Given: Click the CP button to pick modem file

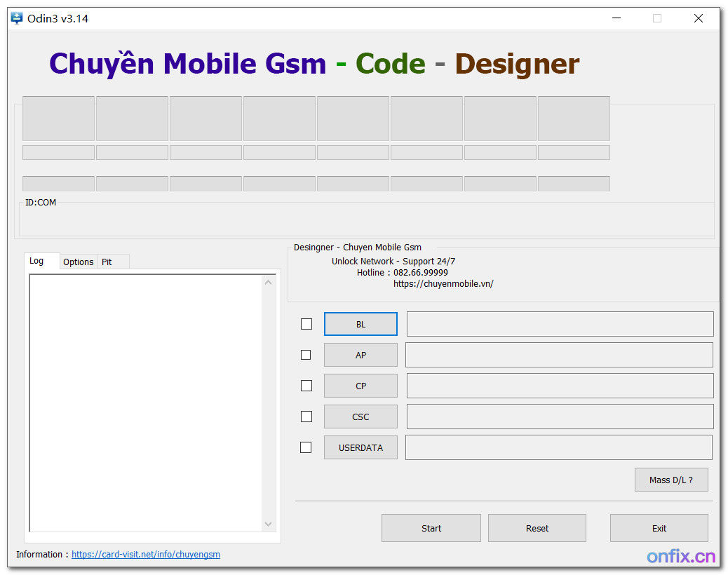Looking at the screenshot, I should point(360,386).
